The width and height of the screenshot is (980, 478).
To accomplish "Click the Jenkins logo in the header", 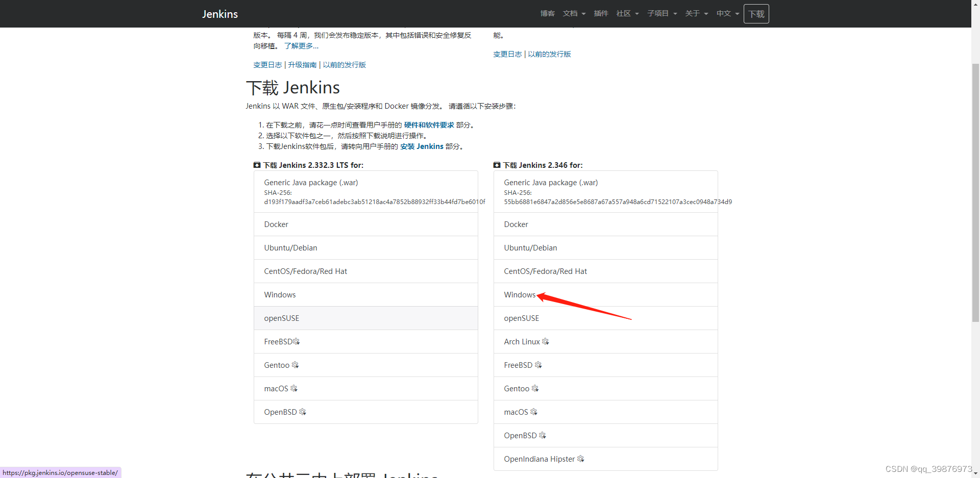I will (220, 14).
